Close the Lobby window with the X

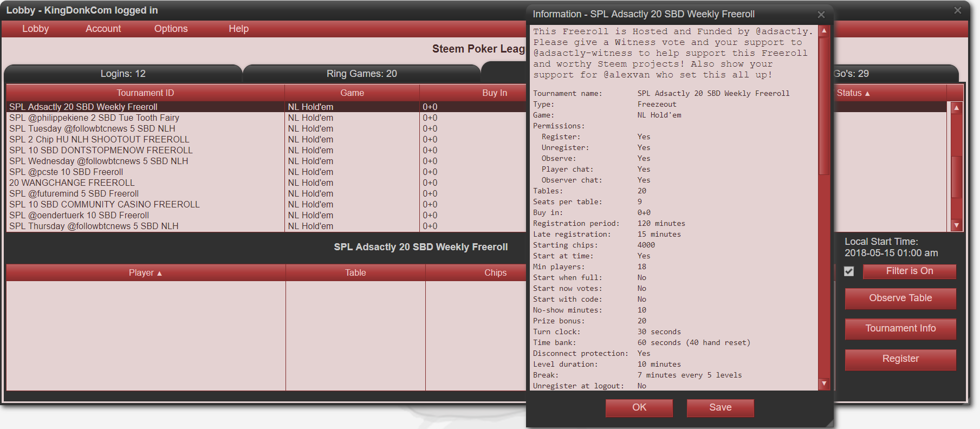(958, 10)
